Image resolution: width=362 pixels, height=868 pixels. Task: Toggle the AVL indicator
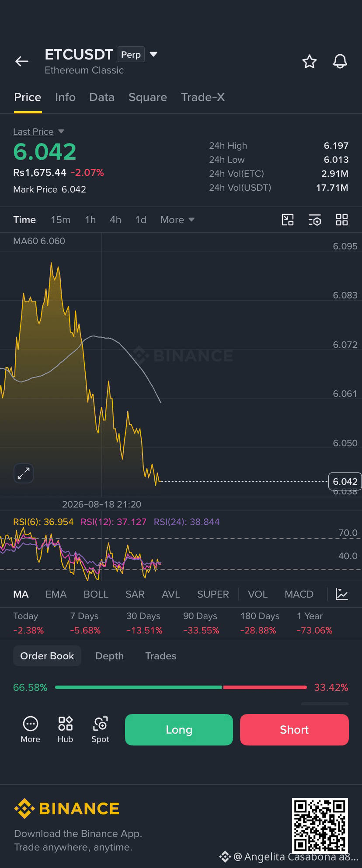tap(171, 594)
